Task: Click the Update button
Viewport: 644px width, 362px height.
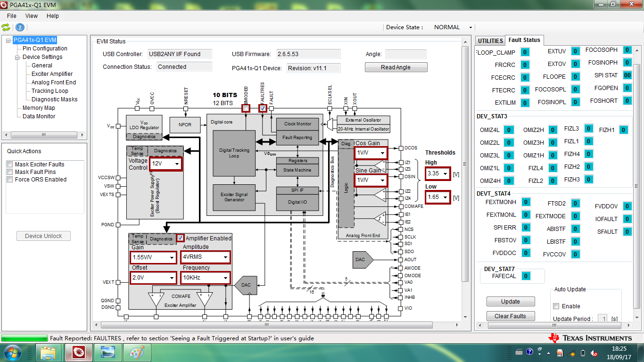Action: (x=511, y=302)
